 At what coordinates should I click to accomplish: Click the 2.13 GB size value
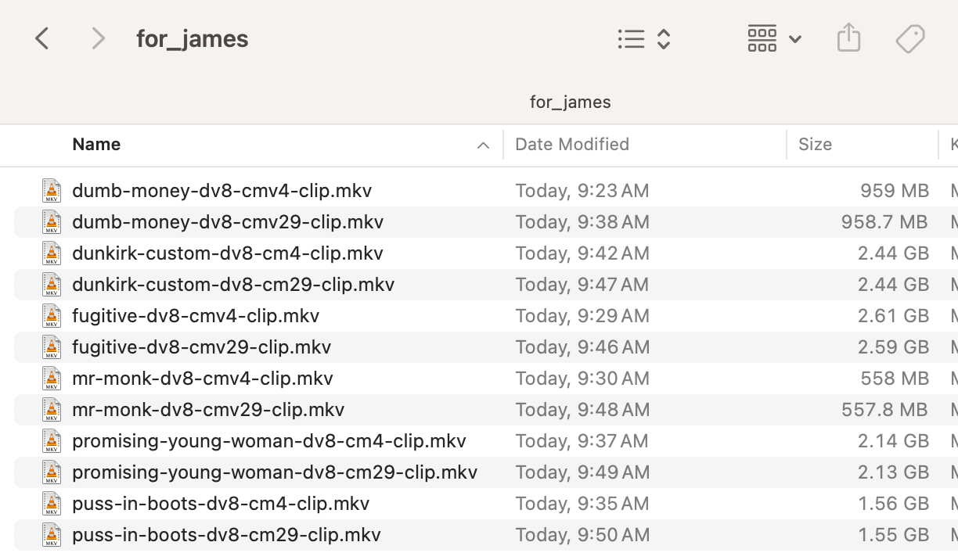[893, 472]
